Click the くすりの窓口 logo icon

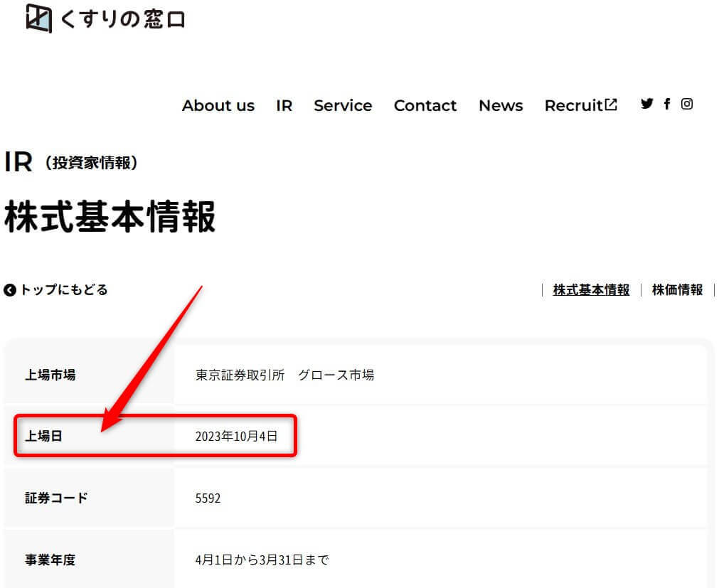pos(39,18)
